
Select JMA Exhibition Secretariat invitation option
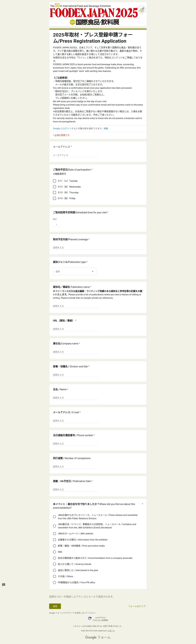[54, 526]
